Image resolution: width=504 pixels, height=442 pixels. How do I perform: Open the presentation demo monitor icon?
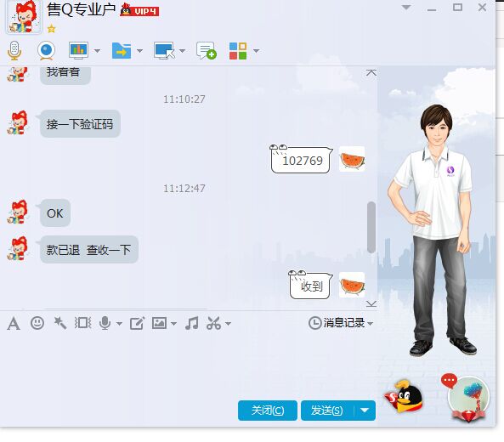79,50
